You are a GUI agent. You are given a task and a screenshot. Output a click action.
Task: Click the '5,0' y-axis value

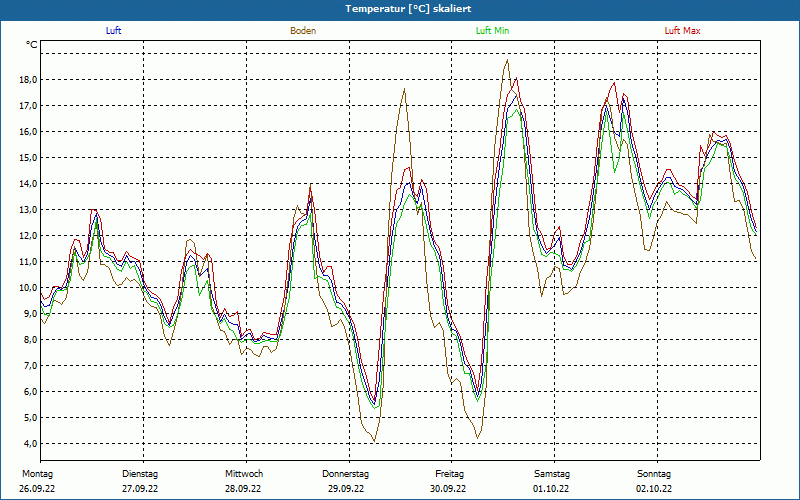point(31,418)
